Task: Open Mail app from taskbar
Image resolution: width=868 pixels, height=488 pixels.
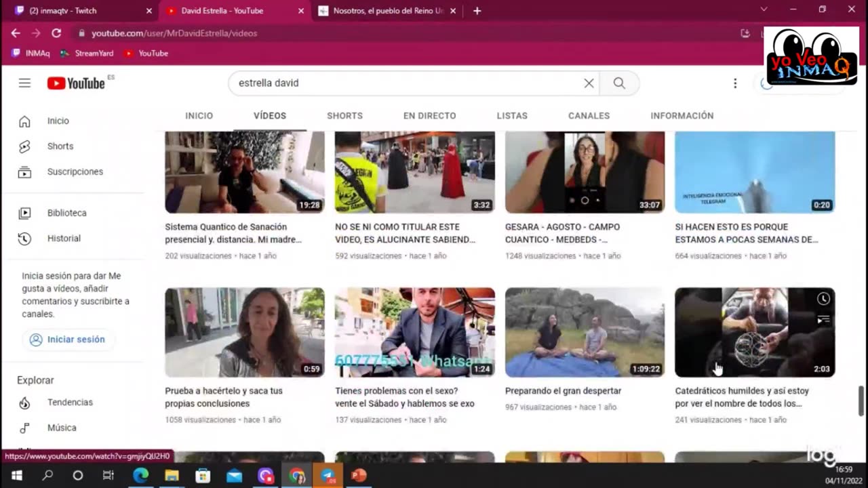Action: click(x=234, y=476)
